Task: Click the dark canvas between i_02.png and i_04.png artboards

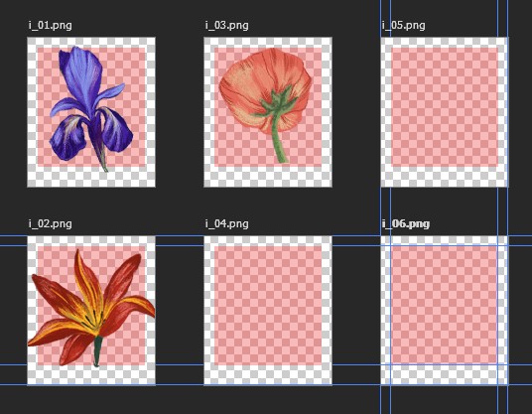Action: (180, 306)
